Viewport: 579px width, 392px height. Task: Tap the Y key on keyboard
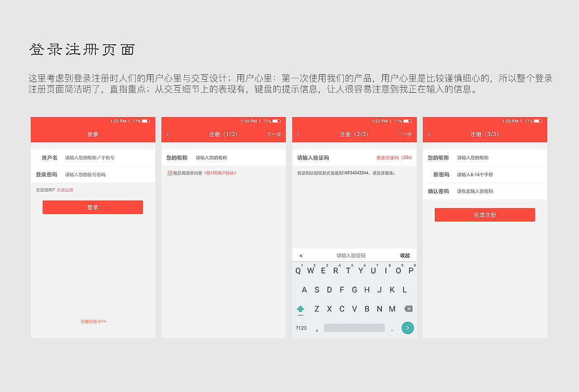pos(361,270)
